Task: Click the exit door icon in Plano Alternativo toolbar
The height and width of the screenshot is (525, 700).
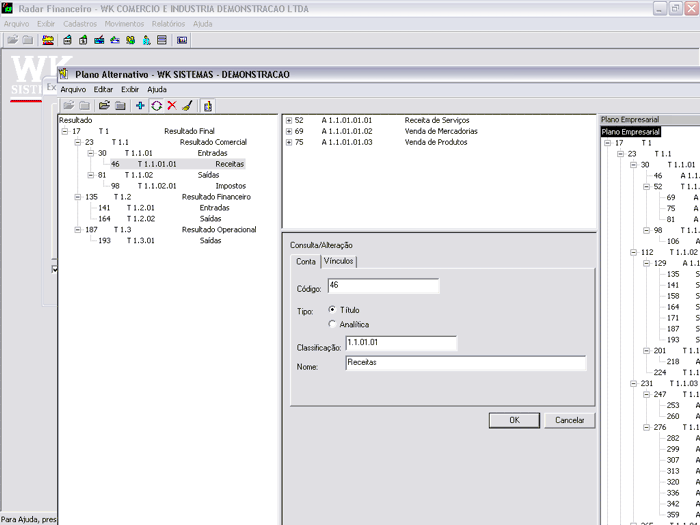Action: 208,105
